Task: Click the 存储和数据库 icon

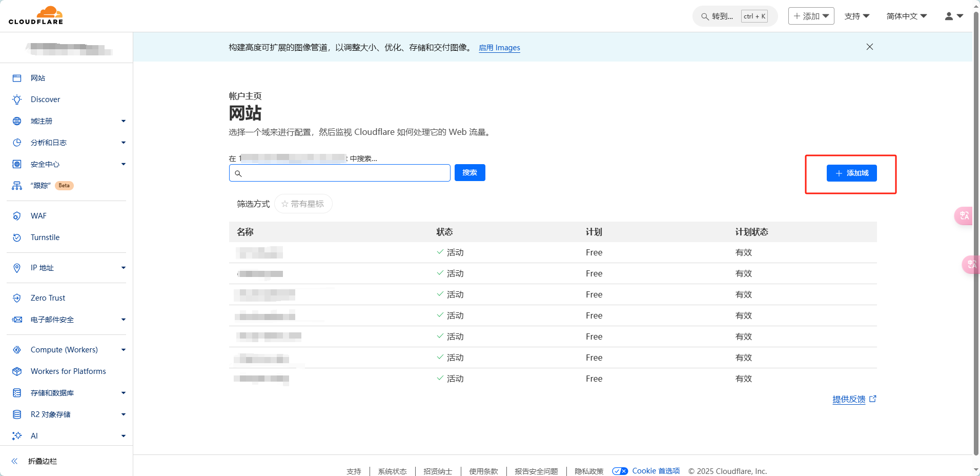Action: (17, 393)
